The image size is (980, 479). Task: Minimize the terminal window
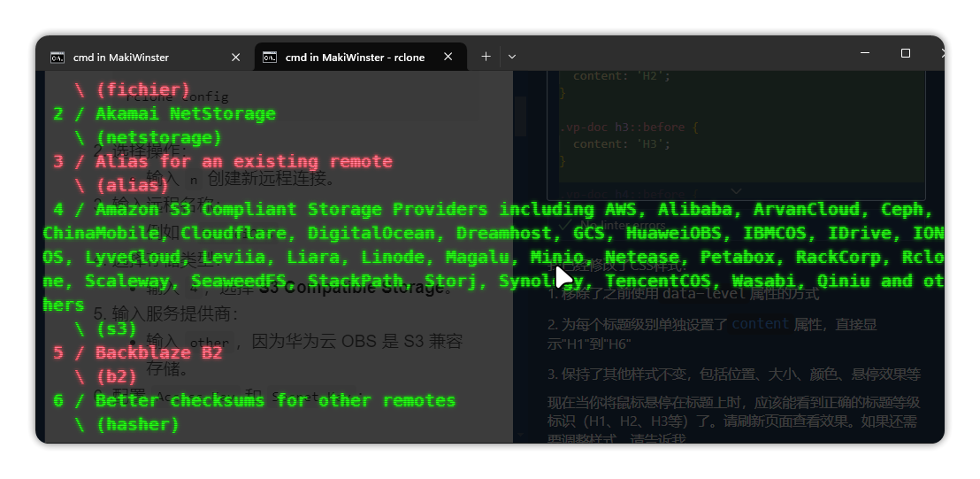865,53
